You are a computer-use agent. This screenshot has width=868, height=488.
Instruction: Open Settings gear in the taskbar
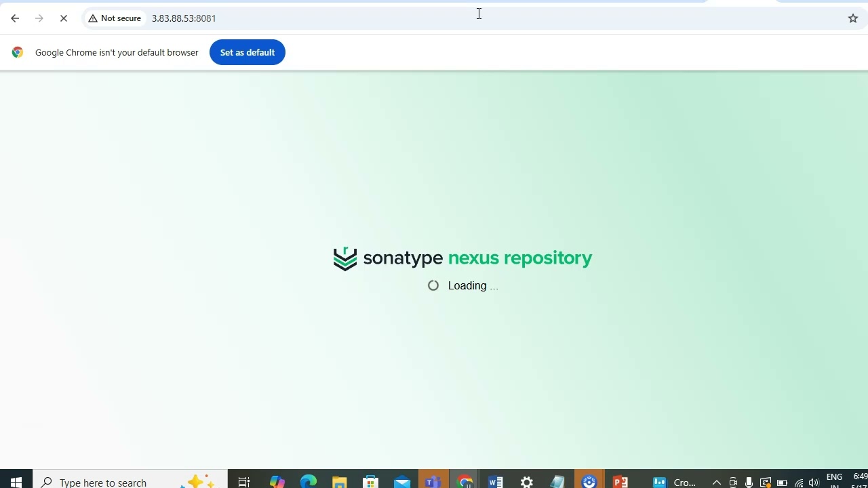pyautogui.click(x=527, y=482)
